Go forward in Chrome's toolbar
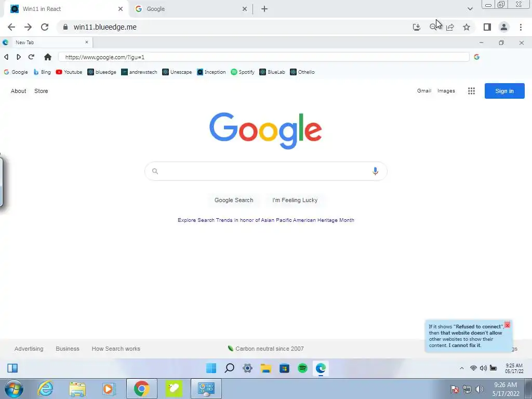This screenshot has width=532, height=399. (28, 27)
